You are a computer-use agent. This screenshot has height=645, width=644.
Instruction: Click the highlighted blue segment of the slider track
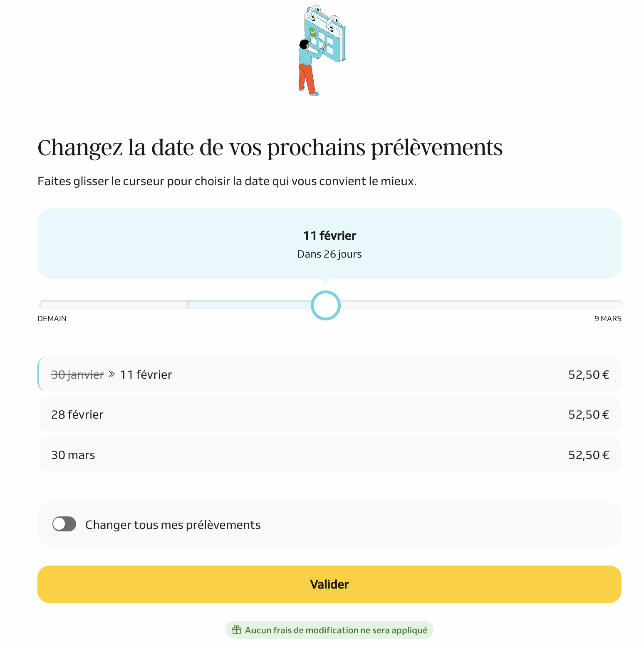[250, 305]
